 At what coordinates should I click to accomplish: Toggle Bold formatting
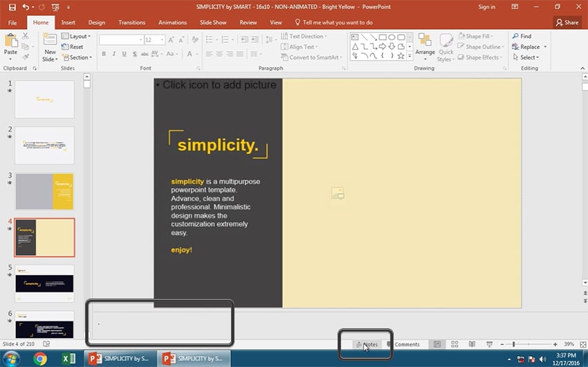point(104,54)
